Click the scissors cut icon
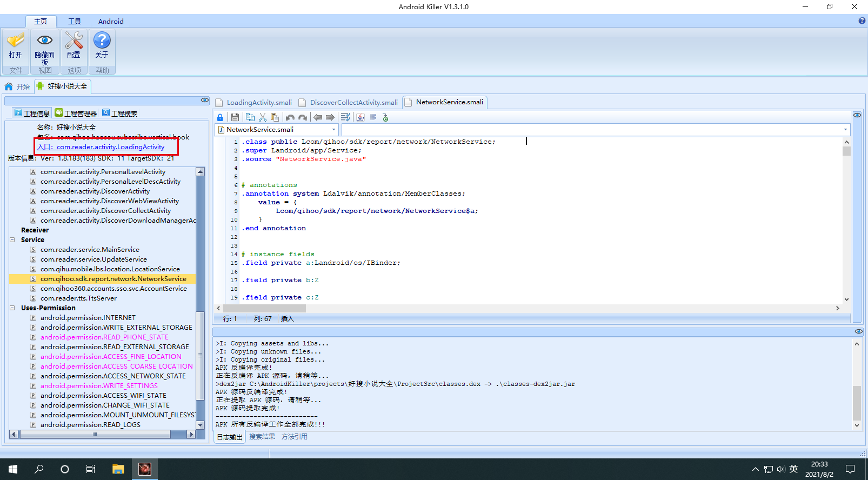This screenshot has height=480, width=868. pyautogui.click(x=263, y=117)
